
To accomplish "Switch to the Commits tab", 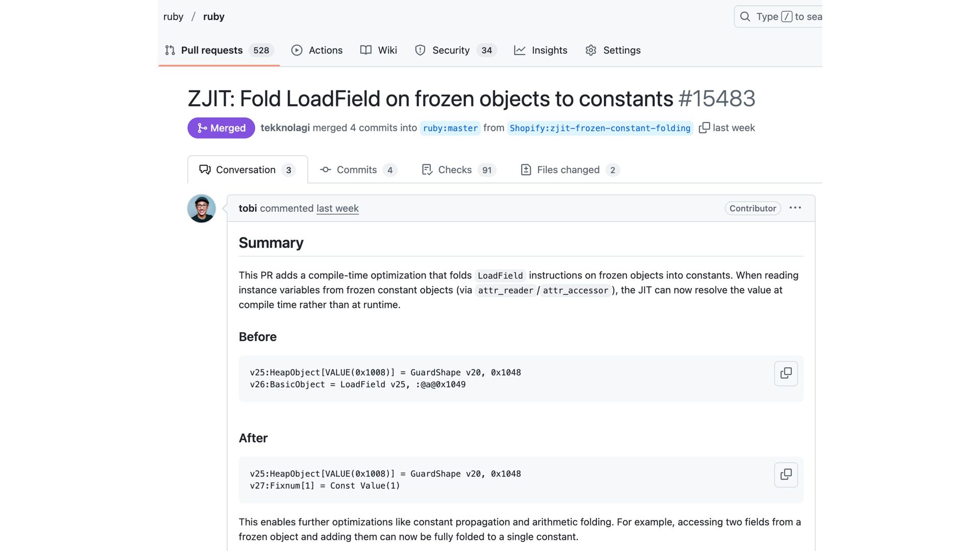I will tap(356, 170).
